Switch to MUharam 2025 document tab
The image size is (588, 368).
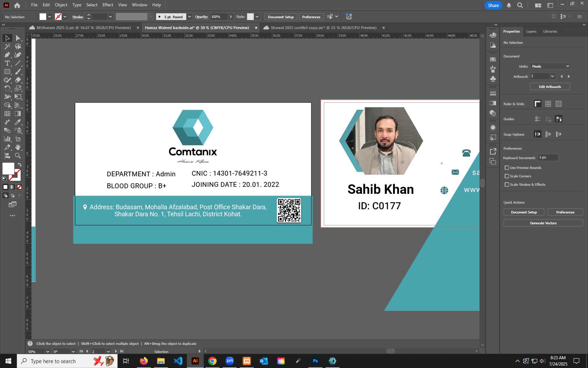tap(83, 28)
